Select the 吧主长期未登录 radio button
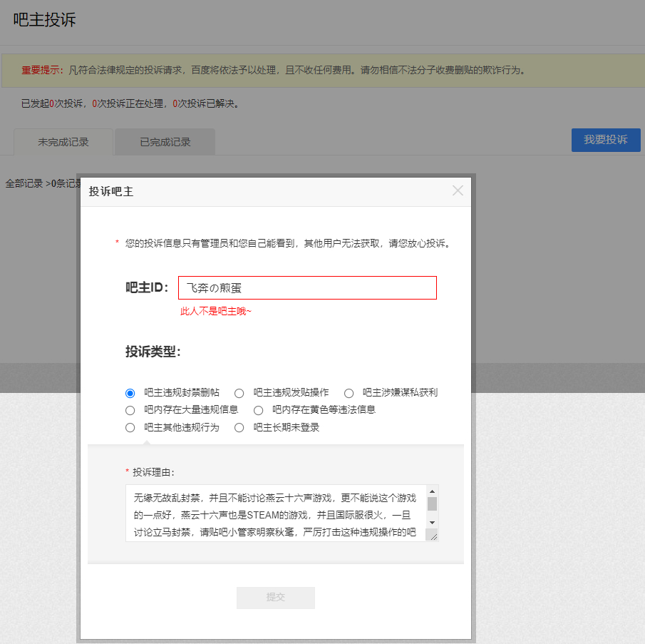The width and height of the screenshot is (645, 644). [x=239, y=428]
